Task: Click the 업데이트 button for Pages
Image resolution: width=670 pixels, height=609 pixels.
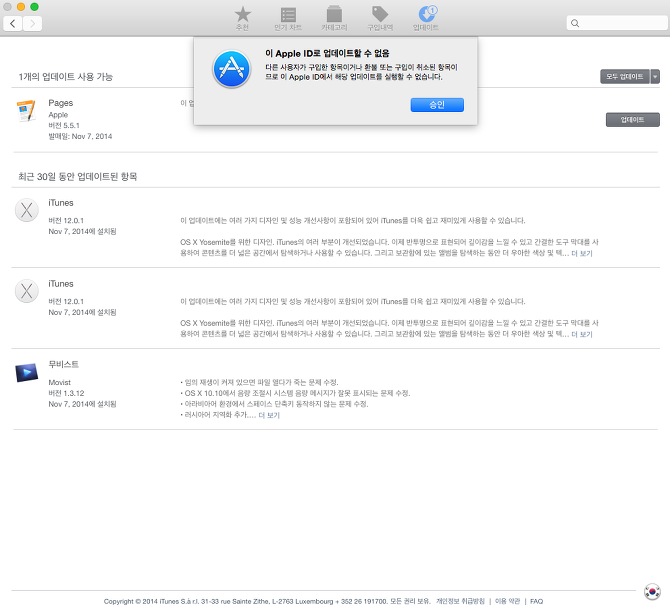Action: point(632,120)
